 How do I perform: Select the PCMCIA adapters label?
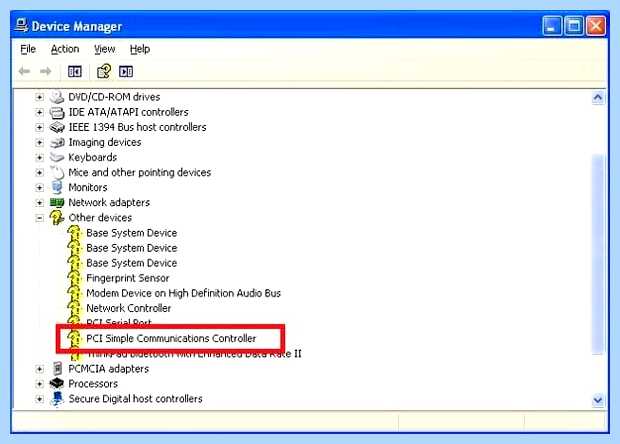click(x=108, y=368)
